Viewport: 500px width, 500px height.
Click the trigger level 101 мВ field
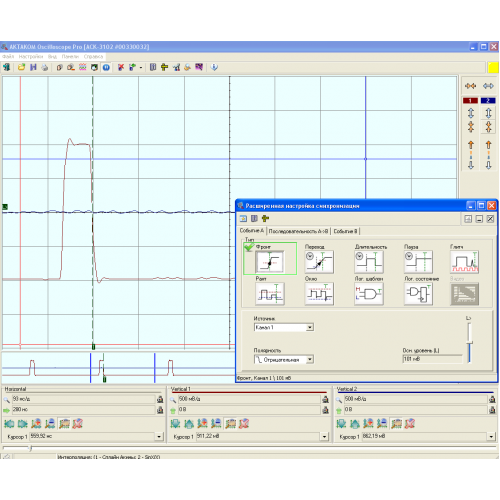[x=432, y=359]
